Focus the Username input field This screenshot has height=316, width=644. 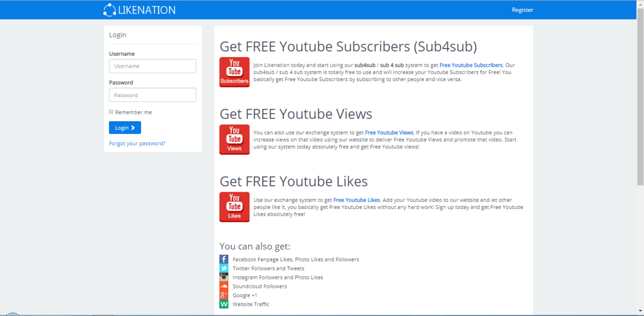(152, 66)
